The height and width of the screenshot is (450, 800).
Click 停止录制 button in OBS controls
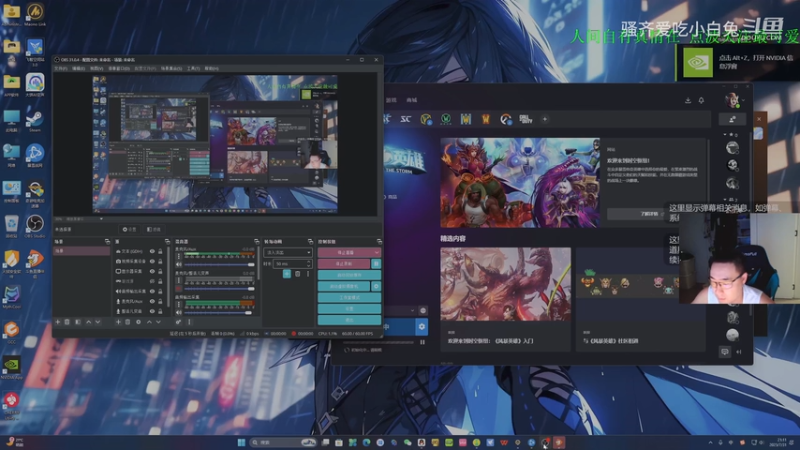tap(344, 263)
